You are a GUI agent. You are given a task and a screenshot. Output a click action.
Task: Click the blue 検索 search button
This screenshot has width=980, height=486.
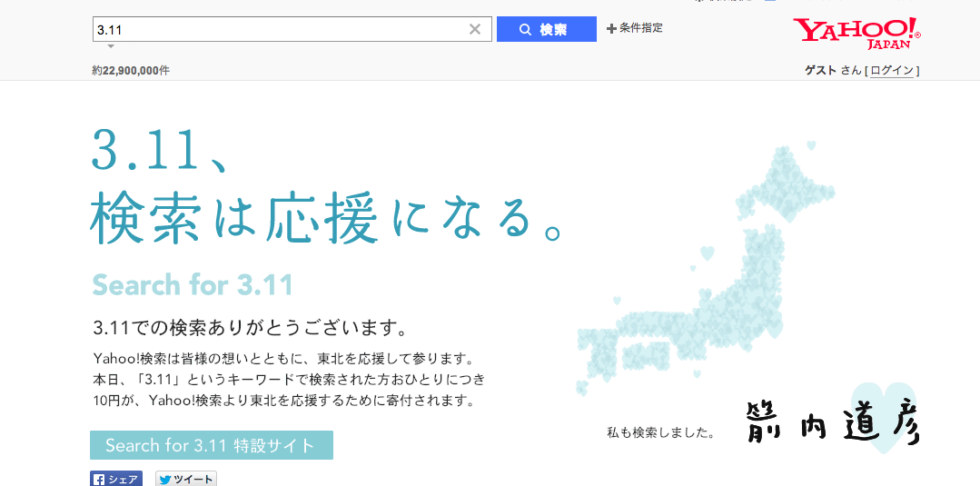(546, 29)
